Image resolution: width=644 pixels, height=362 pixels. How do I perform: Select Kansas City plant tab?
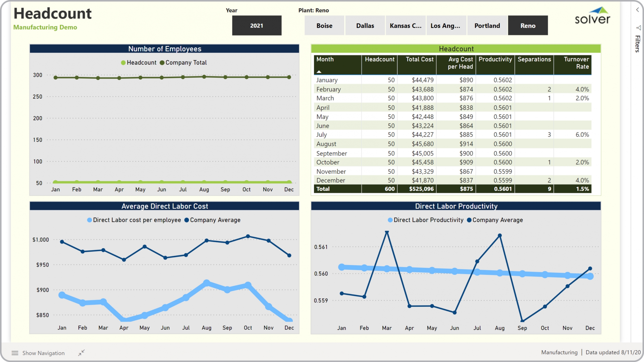[406, 26]
